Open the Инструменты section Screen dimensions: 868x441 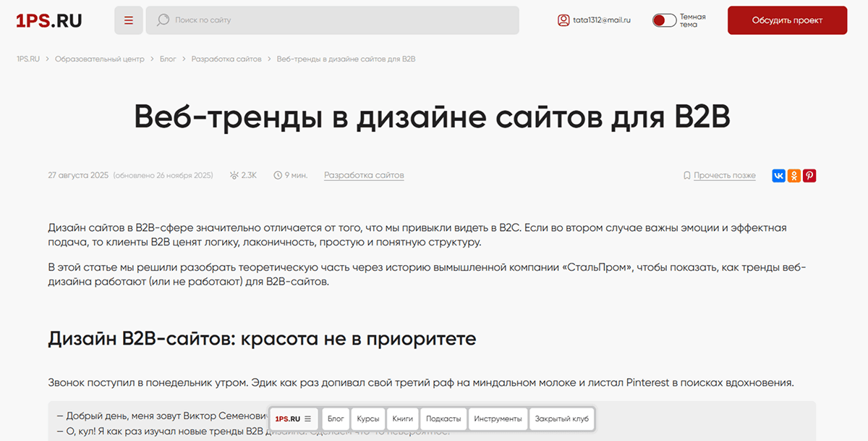tap(498, 419)
